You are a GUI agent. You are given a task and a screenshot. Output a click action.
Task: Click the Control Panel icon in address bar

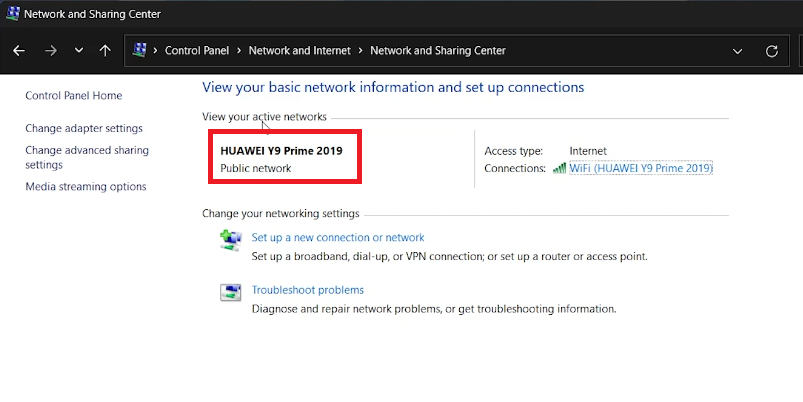tap(139, 50)
